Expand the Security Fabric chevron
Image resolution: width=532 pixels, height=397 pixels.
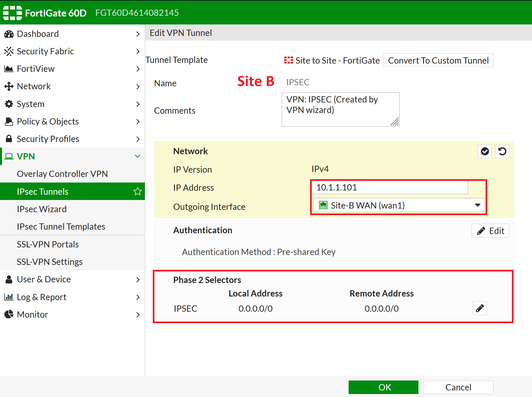(138, 51)
